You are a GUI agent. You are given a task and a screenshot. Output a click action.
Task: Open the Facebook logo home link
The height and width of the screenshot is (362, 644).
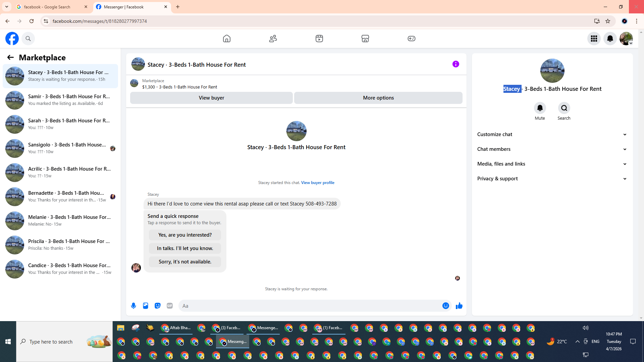12,39
